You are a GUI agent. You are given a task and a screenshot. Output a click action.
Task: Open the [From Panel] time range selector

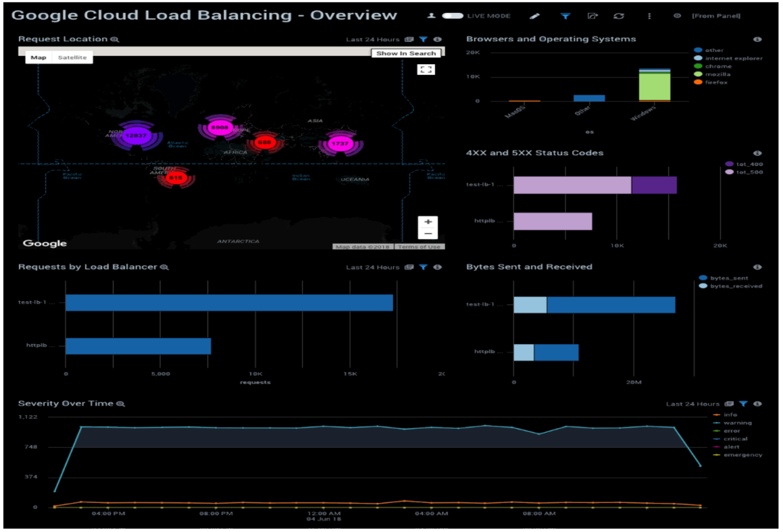(x=716, y=16)
